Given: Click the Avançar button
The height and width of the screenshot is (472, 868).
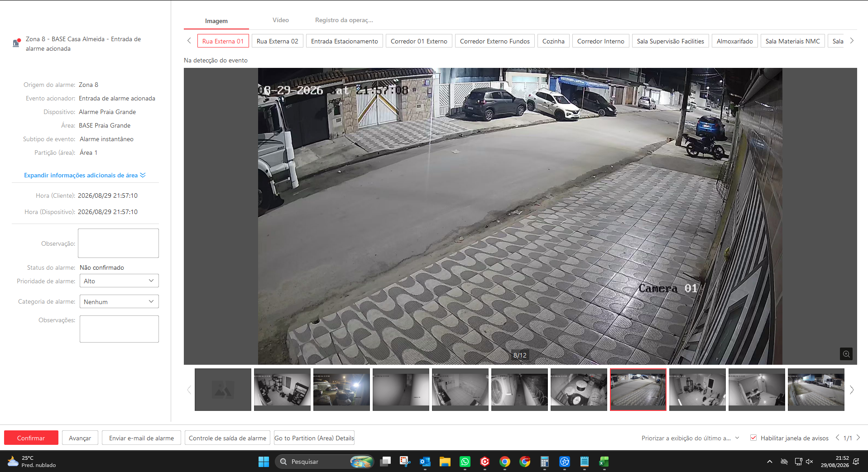Looking at the screenshot, I should [x=80, y=438].
